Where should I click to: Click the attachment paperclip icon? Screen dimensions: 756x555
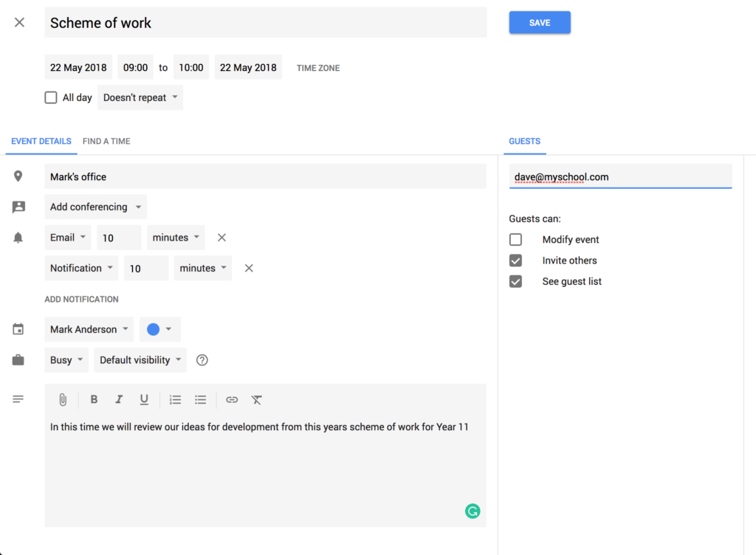point(63,400)
